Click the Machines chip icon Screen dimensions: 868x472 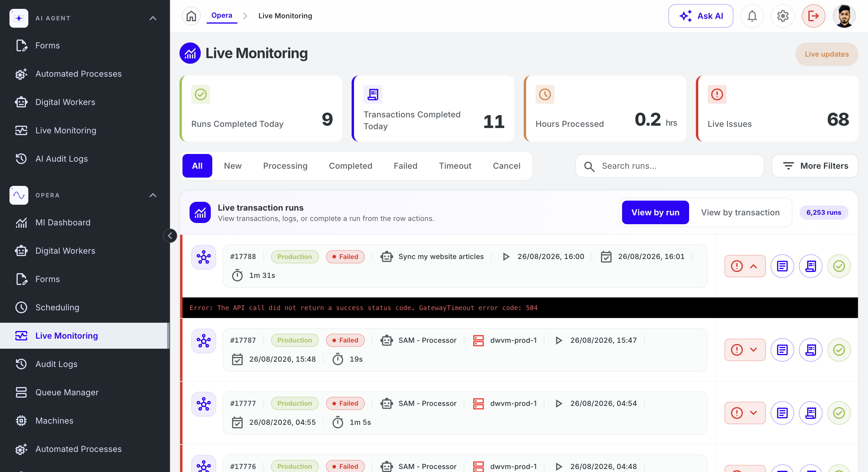(21, 420)
